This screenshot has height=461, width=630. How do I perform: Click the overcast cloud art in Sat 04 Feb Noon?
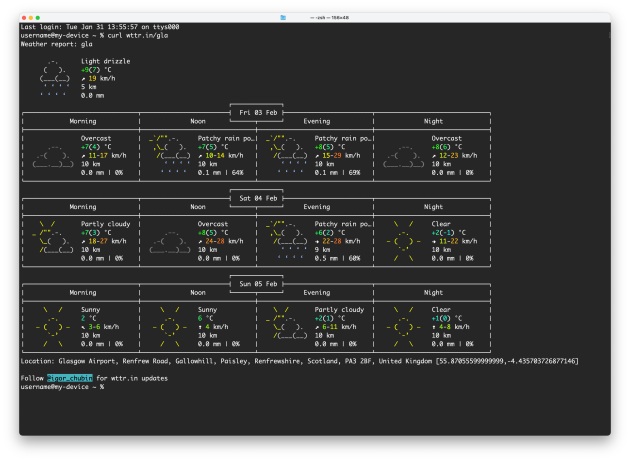click(170, 242)
